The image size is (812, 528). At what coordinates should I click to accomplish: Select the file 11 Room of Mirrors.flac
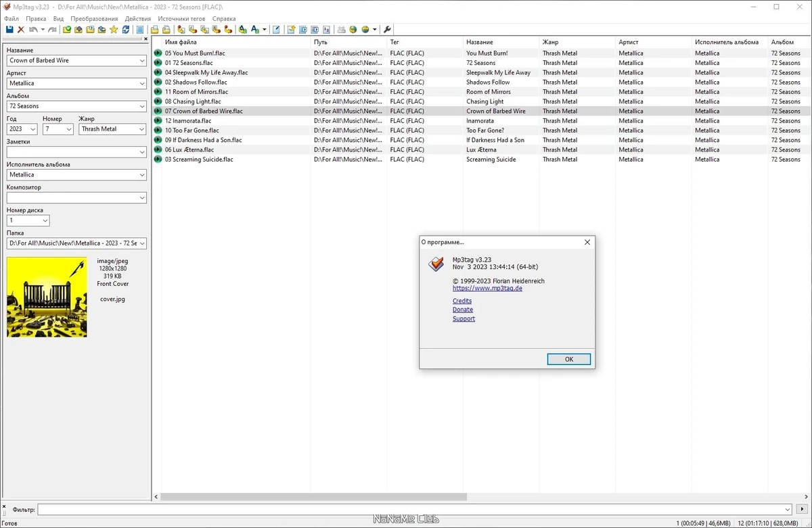pos(196,92)
